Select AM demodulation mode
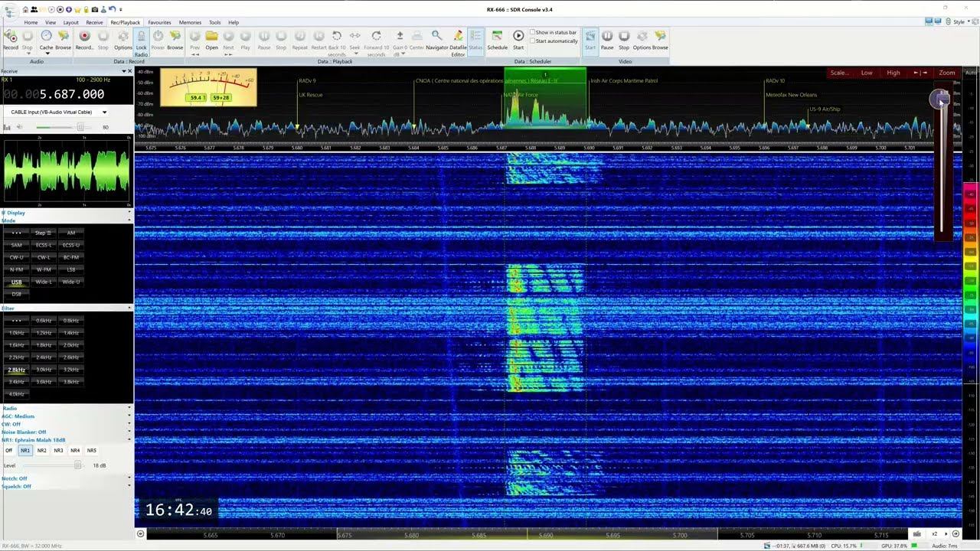The width and height of the screenshot is (980, 551). 71,233
